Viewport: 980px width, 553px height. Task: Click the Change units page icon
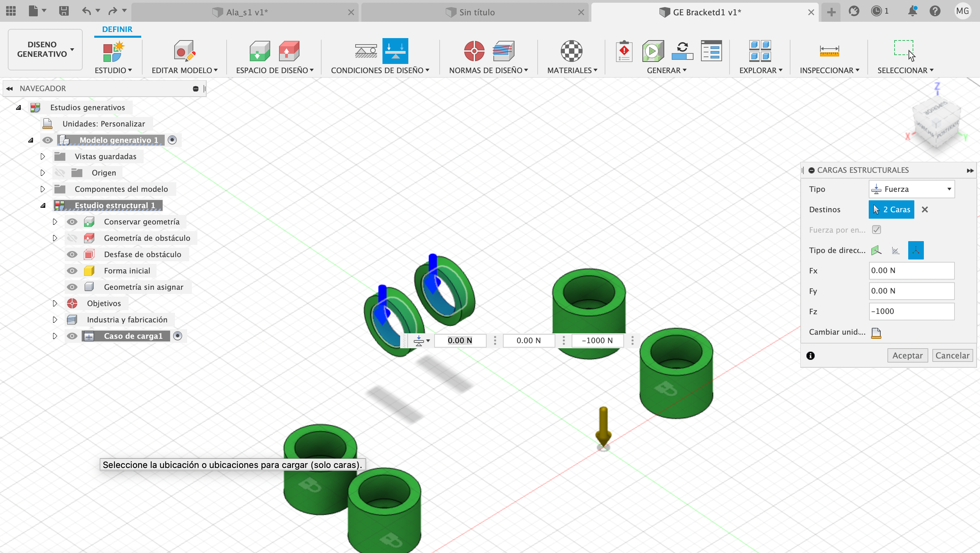coord(876,332)
